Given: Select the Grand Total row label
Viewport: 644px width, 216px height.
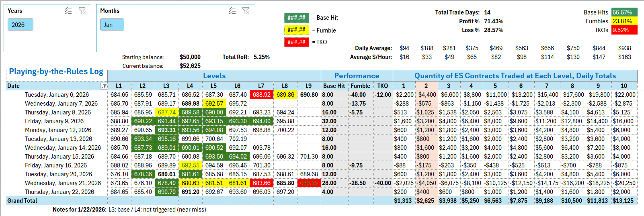Looking at the screenshot, I should [x=23, y=201].
